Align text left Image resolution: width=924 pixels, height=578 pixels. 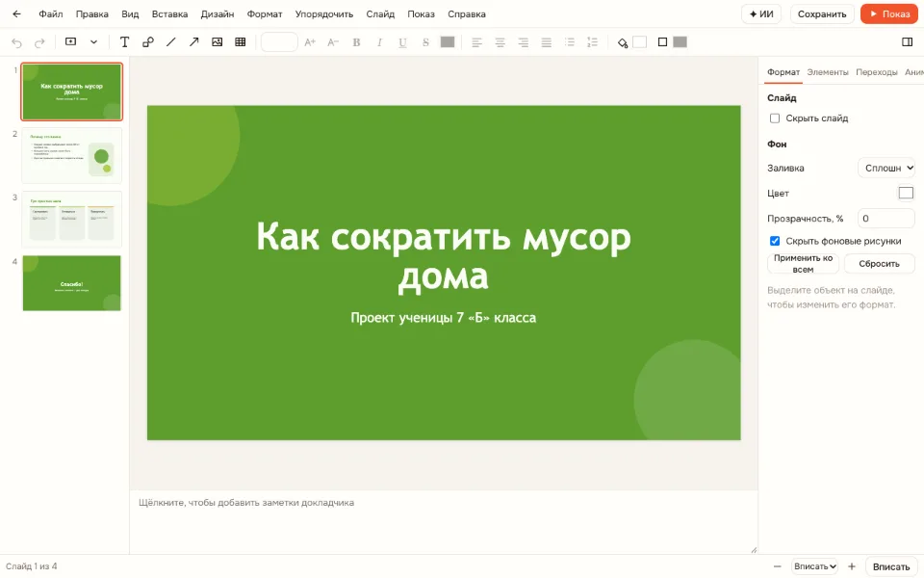click(476, 42)
